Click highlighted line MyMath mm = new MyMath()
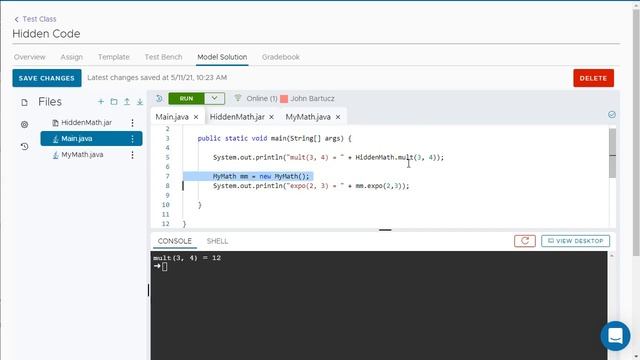This screenshot has width=640, height=360. 261,176
